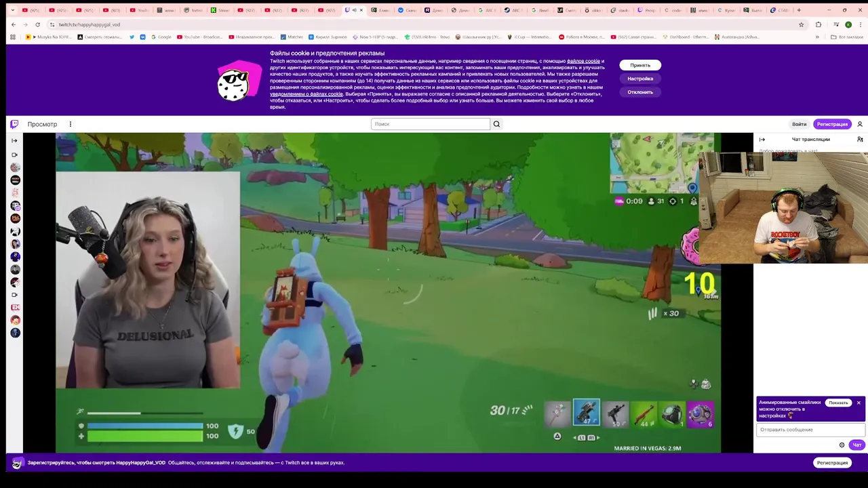Click the browser forward arrow
Screen dimensions: 868x488
pyautogui.click(x=26, y=24)
